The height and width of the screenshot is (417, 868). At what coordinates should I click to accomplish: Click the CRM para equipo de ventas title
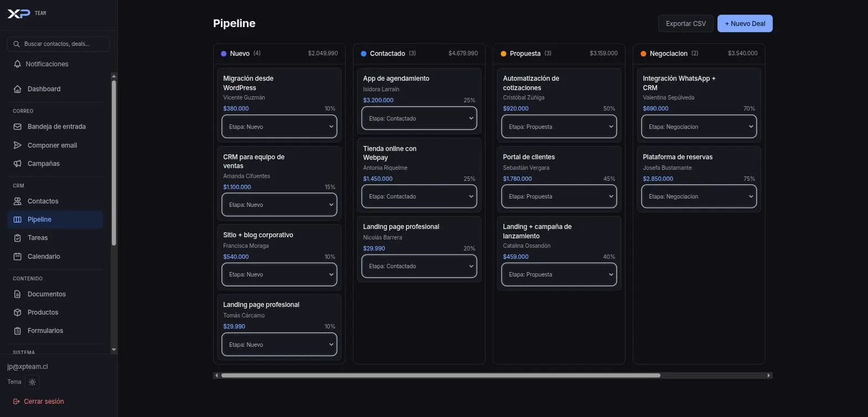254,161
